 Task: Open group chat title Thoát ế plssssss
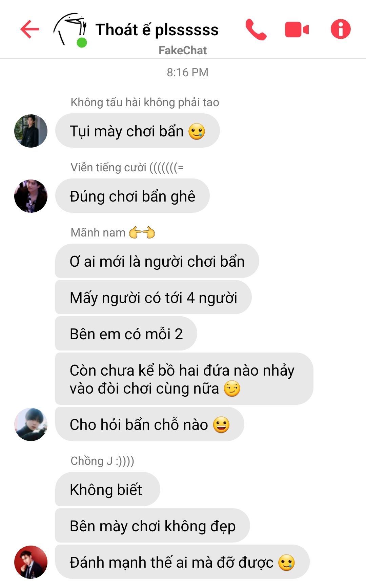157,30
